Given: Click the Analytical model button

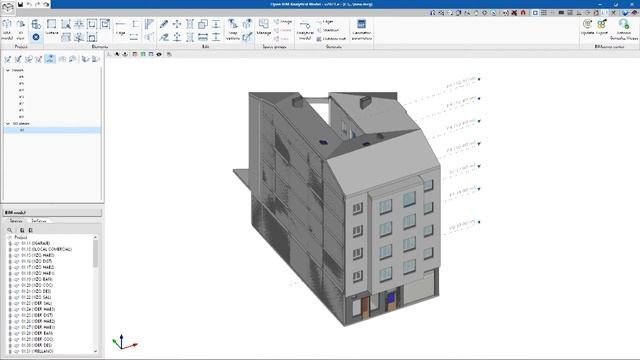Looking at the screenshot, I should pos(305,30).
